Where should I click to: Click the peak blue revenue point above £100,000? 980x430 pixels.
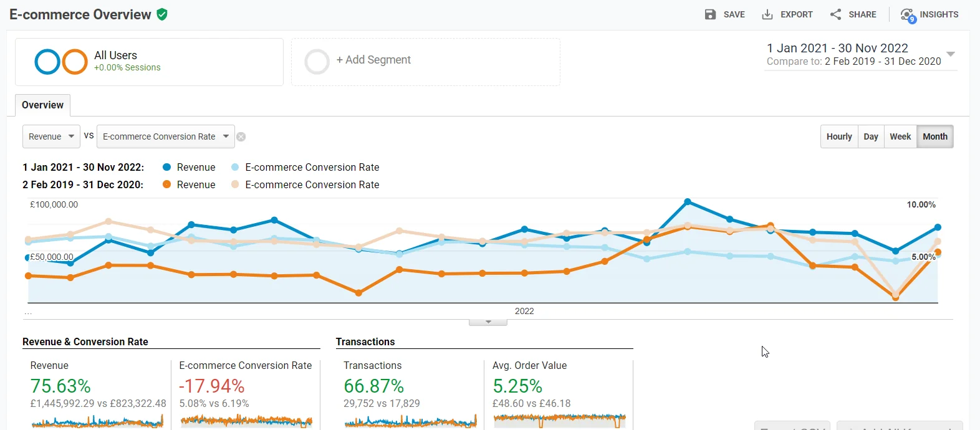pos(688,201)
